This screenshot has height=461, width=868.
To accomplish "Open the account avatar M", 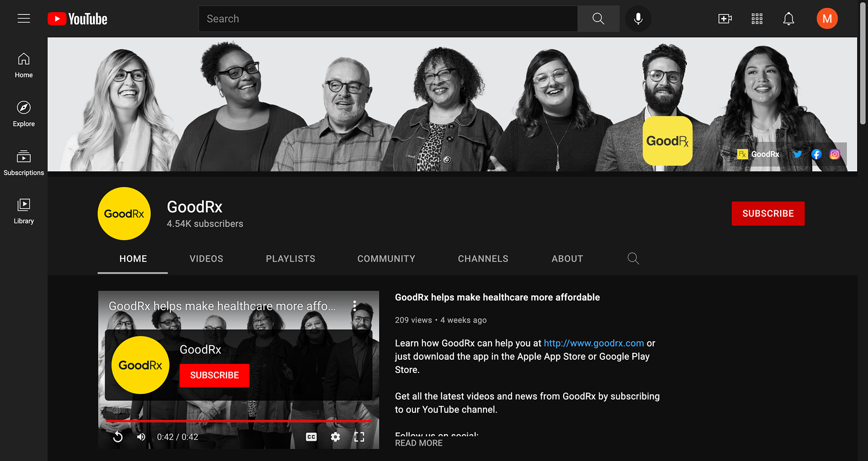I will point(827,19).
